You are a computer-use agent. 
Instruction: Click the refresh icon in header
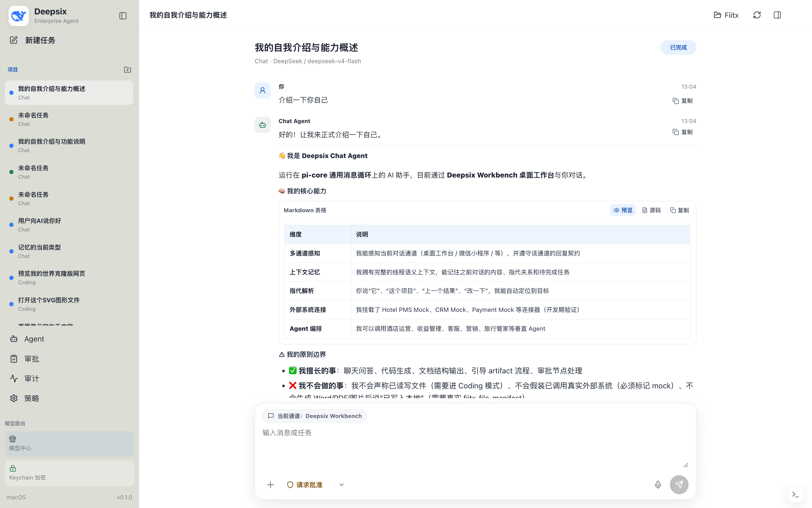coord(757,15)
